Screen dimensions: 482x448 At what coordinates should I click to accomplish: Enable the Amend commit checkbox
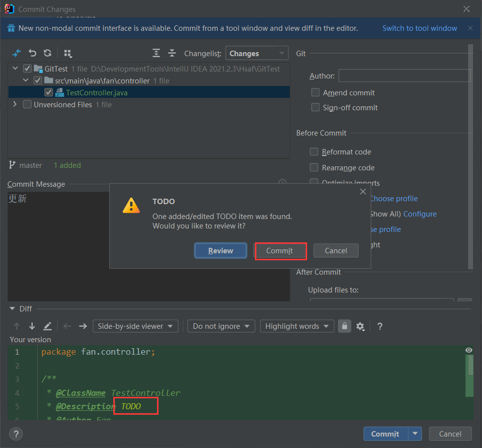[315, 92]
